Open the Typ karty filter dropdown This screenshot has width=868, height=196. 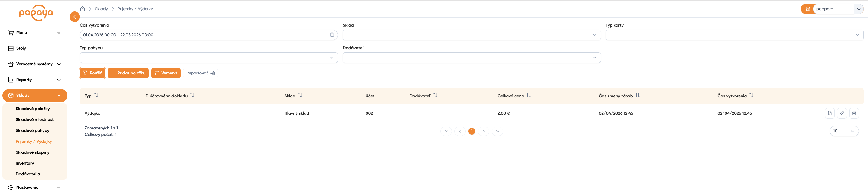[734, 35]
